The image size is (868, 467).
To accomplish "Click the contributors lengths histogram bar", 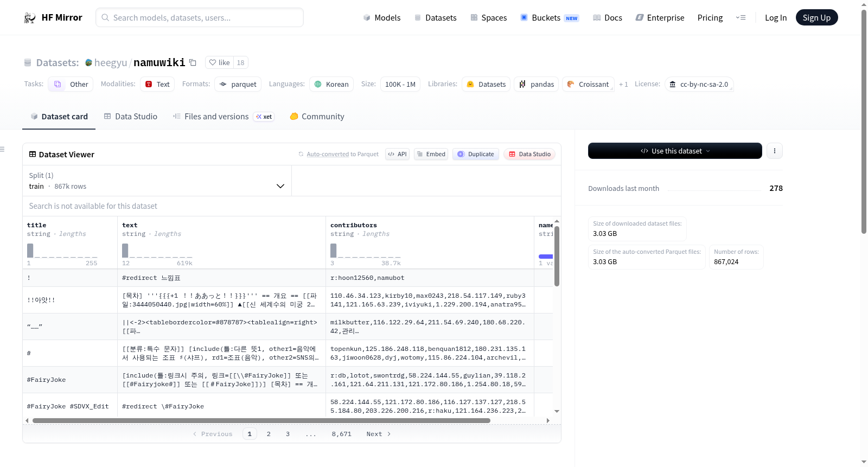I will pos(334,251).
